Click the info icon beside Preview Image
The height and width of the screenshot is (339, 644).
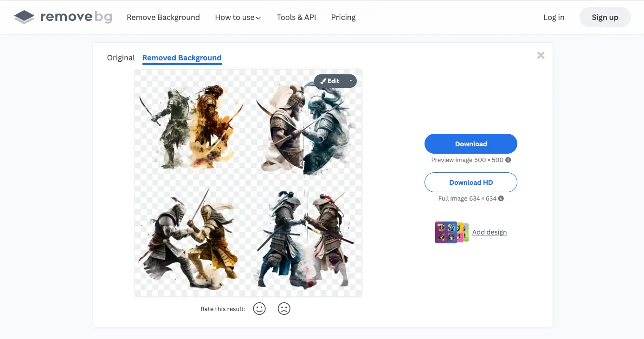(508, 160)
